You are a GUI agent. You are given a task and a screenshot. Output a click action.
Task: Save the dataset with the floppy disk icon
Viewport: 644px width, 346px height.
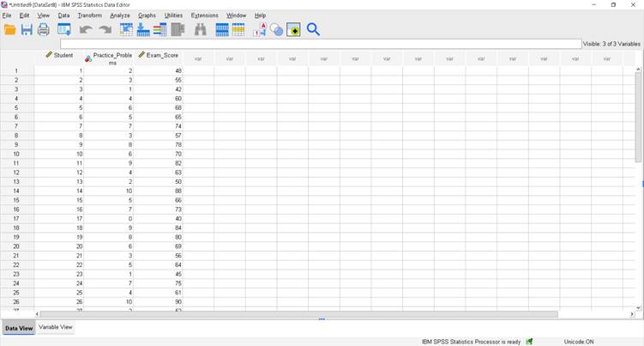click(27, 30)
